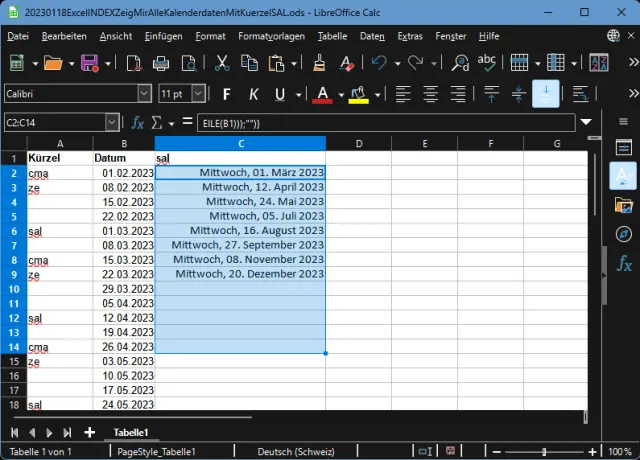This screenshot has height=460, width=640.
Task: Toggle bold formatting
Action: [226, 94]
